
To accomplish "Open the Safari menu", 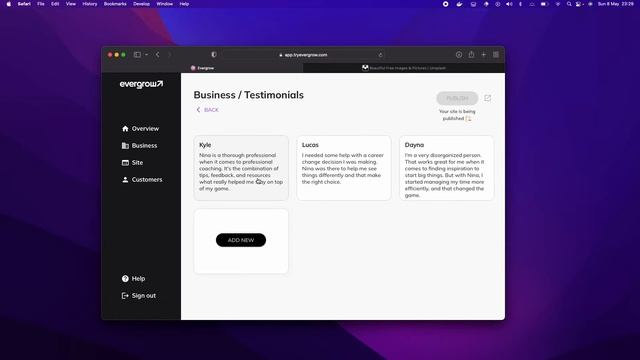I will tap(24, 4).
